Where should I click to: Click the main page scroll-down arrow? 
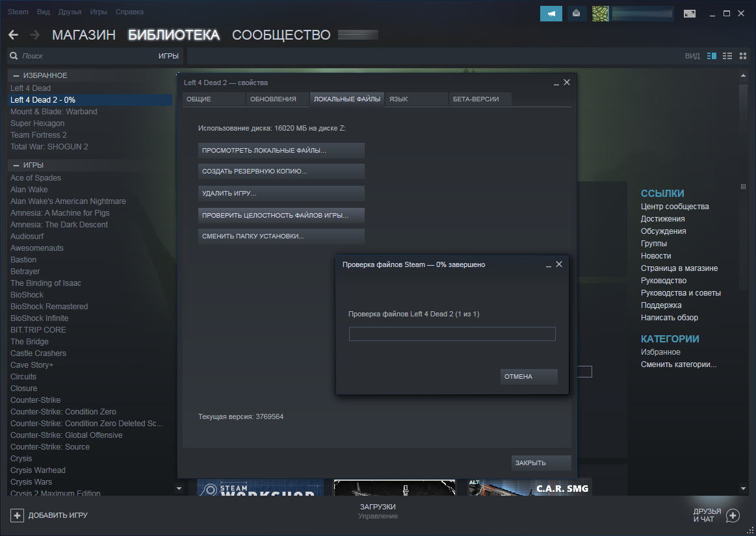[743, 489]
